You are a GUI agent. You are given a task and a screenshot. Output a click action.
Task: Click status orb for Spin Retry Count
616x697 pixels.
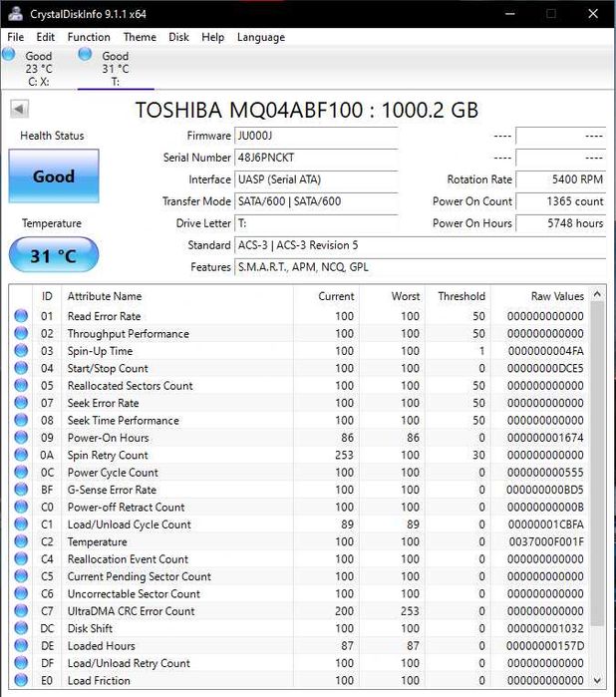[21, 455]
